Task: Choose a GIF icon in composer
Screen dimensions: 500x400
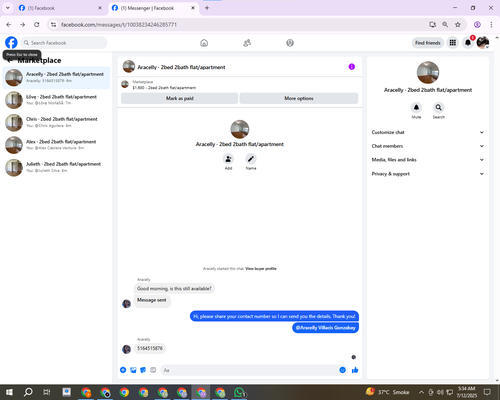Action: (x=153, y=370)
